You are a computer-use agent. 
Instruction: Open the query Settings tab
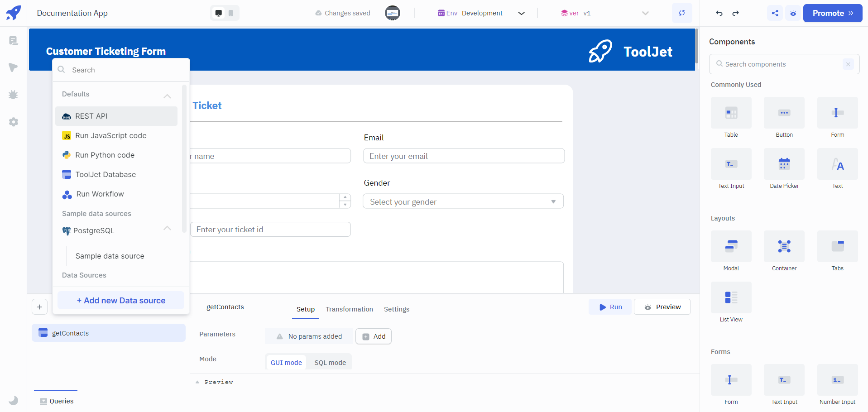tap(397, 309)
